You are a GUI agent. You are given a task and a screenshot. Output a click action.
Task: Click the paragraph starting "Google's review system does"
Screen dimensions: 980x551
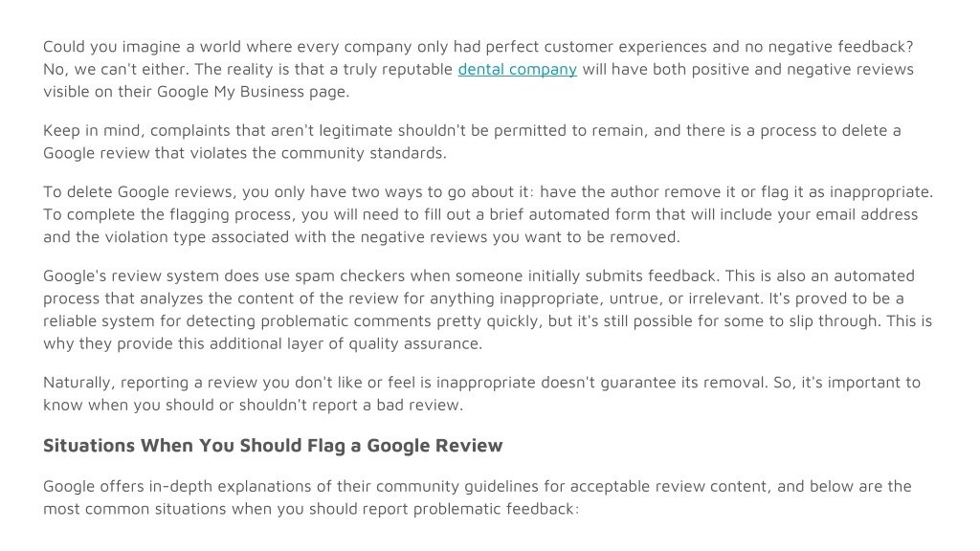pyautogui.click(x=487, y=310)
